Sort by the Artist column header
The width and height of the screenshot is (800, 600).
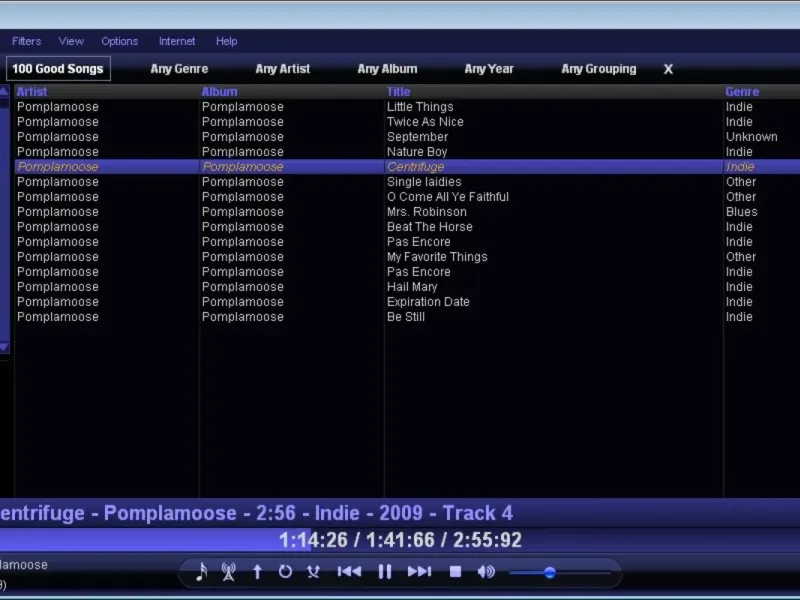pyautogui.click(x=32, y=92)
